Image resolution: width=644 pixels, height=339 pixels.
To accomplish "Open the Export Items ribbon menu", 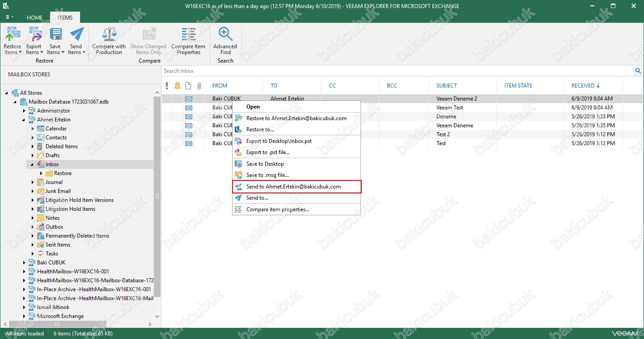I will (x=34, y=41).
